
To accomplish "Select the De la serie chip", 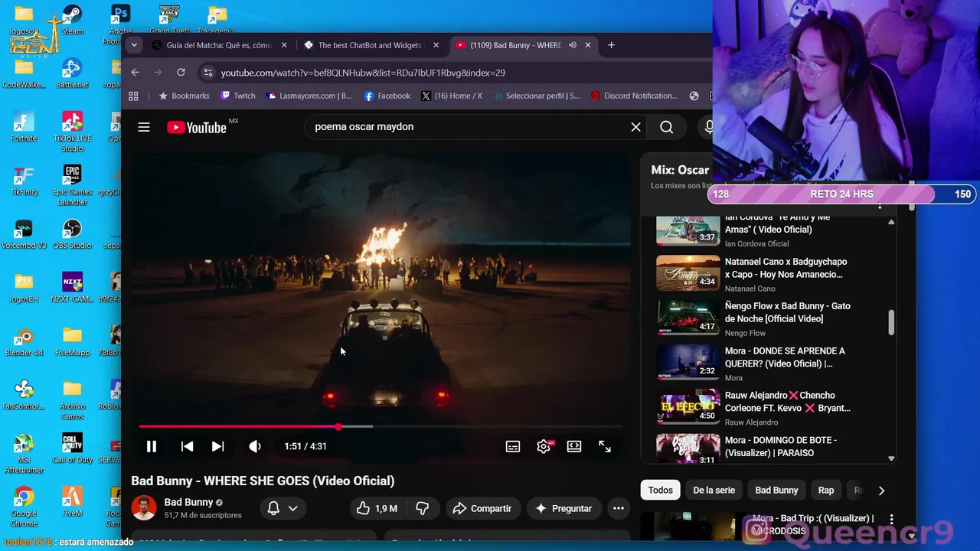I will click(x=714, y=491).
